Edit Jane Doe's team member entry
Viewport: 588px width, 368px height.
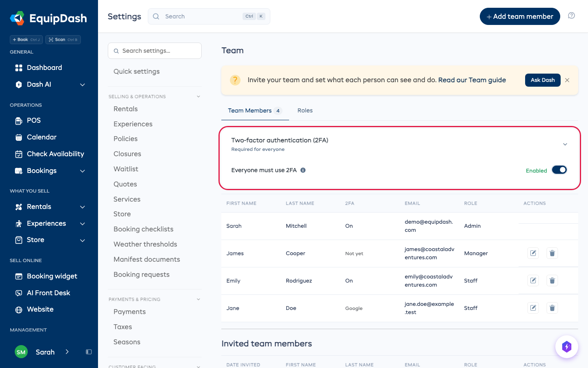(x=533, y=308)
